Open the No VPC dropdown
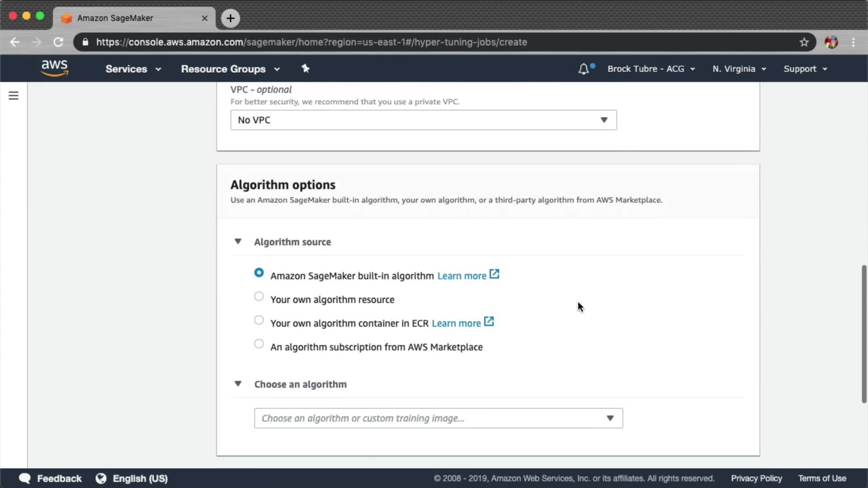This screenshot has height=488, width=868. click(423, 120)
